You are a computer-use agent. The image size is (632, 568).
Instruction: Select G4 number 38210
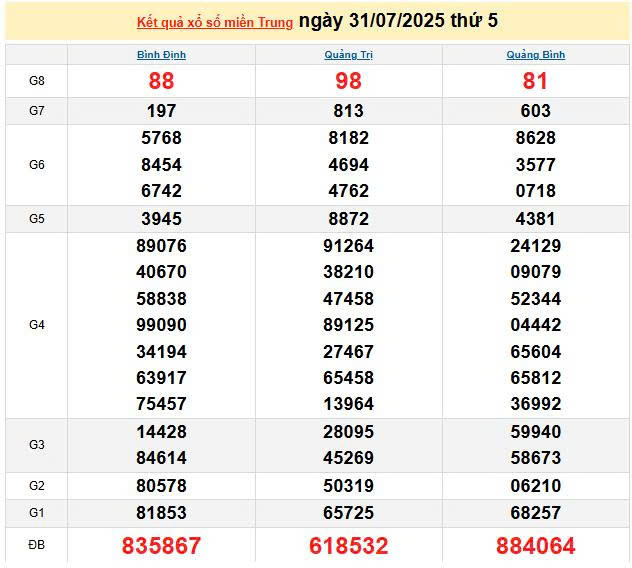349,272
